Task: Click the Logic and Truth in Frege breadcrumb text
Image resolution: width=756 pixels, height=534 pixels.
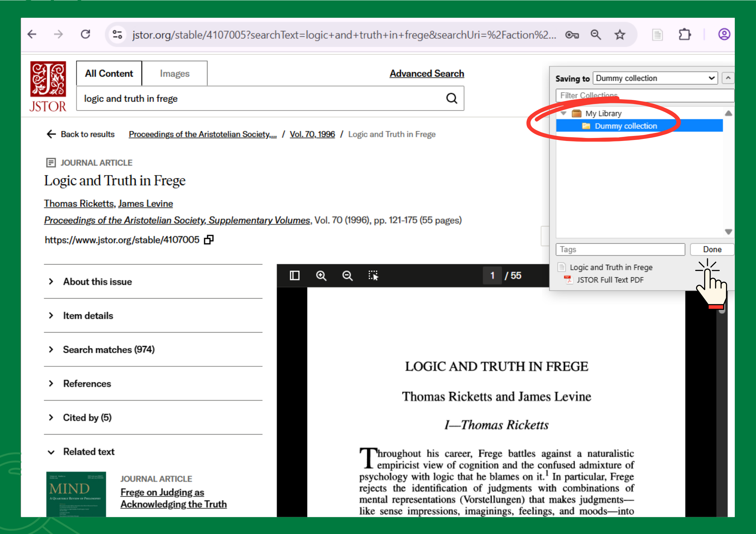Action: 392,134
